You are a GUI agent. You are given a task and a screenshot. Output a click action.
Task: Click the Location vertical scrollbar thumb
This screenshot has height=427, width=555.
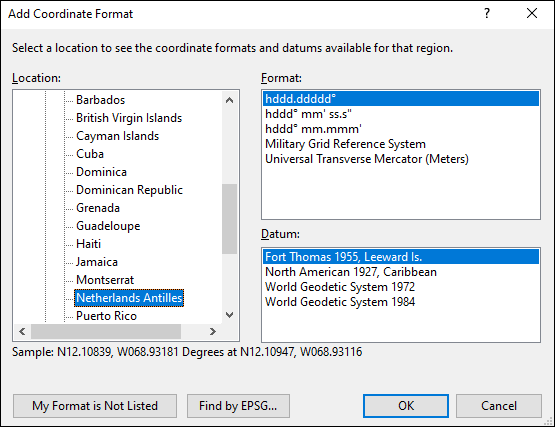[x=229, y=219]
